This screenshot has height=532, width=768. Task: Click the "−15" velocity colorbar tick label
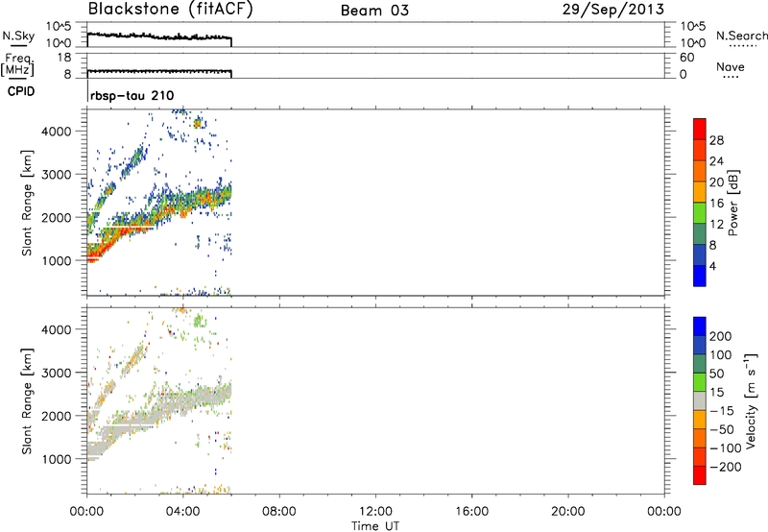[x=722, y=411]
